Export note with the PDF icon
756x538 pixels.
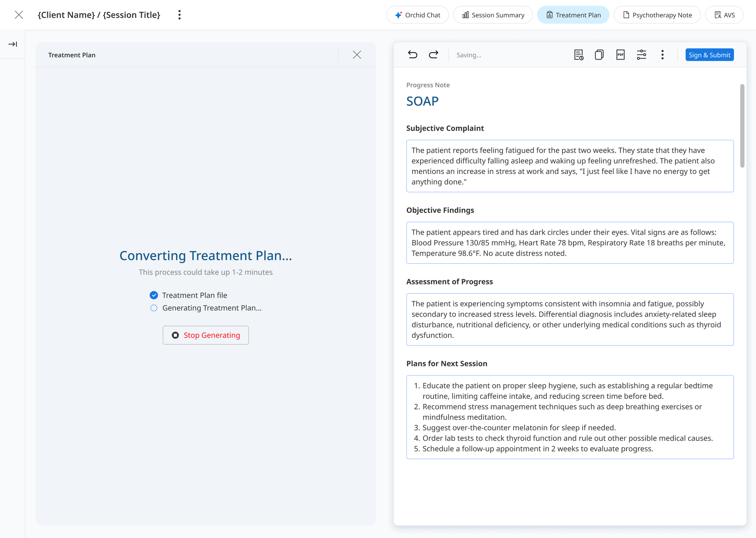pyautogui.click(x=620, y=55)
